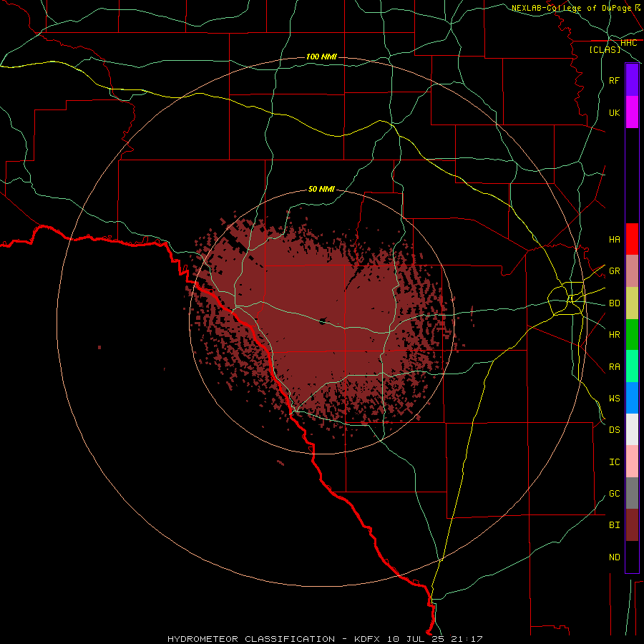This screenshot has width=644, height=644.
Task: Click the UK legend label
Action: tap(615, 112)
